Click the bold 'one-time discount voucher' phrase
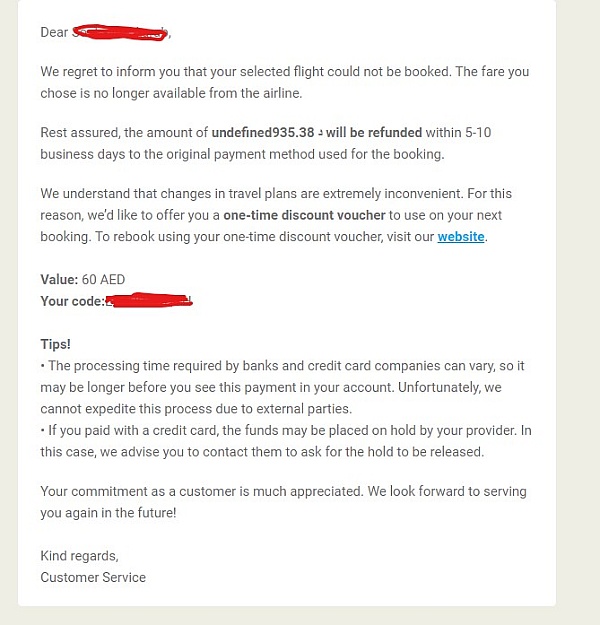Viewport: 600px width, 625px height. [x=304, y=215]
